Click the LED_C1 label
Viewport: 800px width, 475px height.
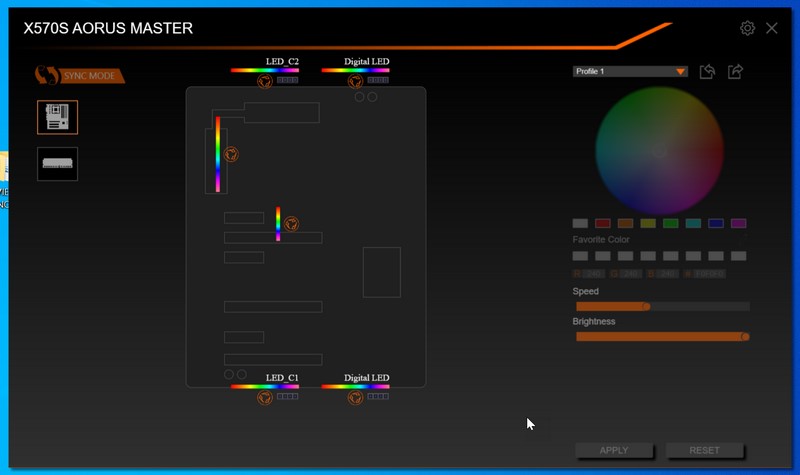pyautogui.click(x=282, y=378)
